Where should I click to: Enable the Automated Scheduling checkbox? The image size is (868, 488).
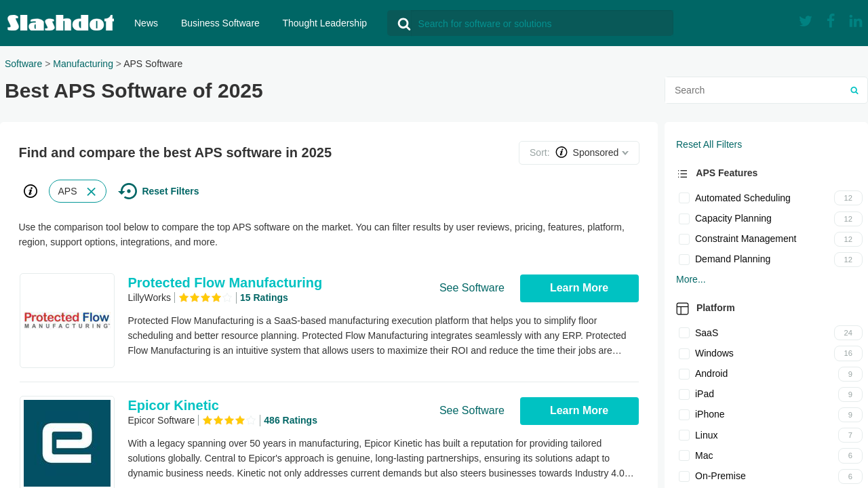pyautogui.click(x=684, y=198)
